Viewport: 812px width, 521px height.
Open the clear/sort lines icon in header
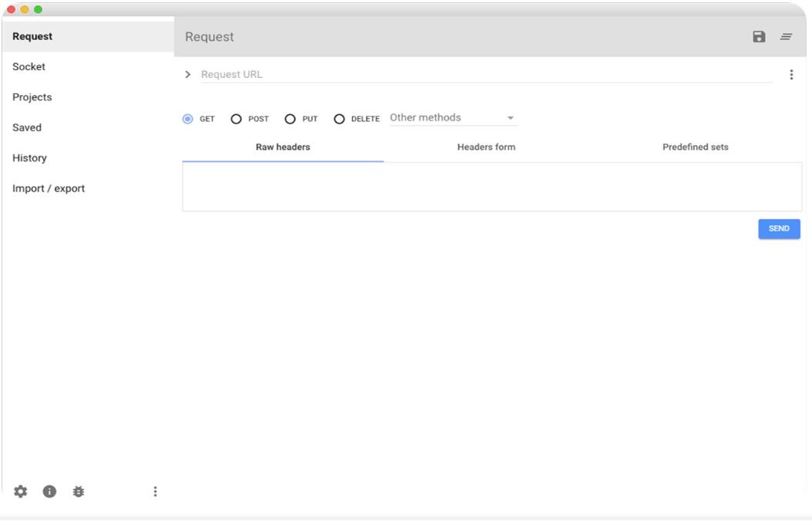pyautogui.click(x=786, y=37)
